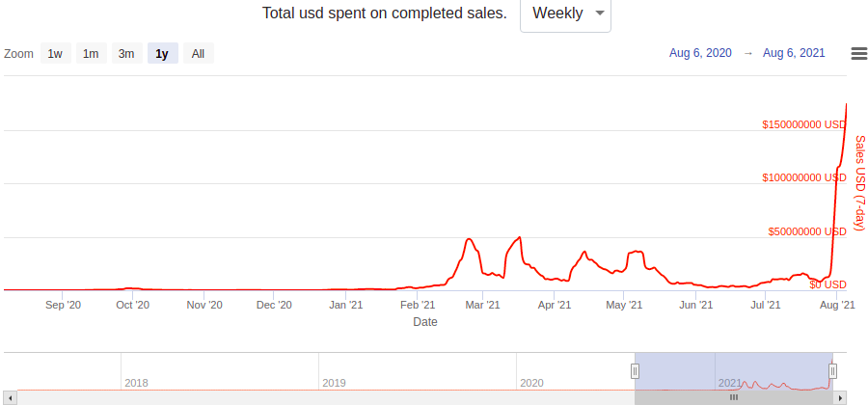The width and height of the screenshot is (868, 405).
Task: Click the navigator scrollbar left arrow
Action: (x=11, y=397)
